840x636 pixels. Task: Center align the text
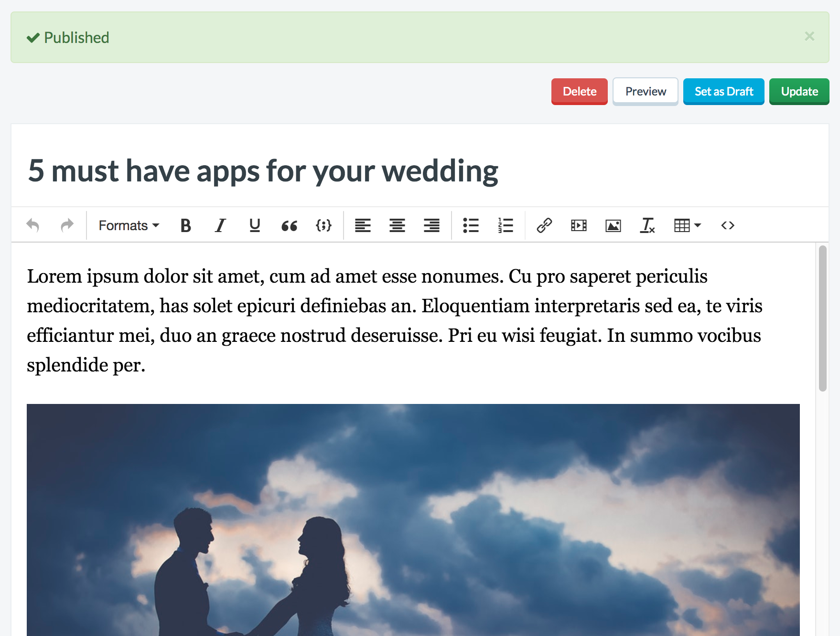tap(397, 225)
